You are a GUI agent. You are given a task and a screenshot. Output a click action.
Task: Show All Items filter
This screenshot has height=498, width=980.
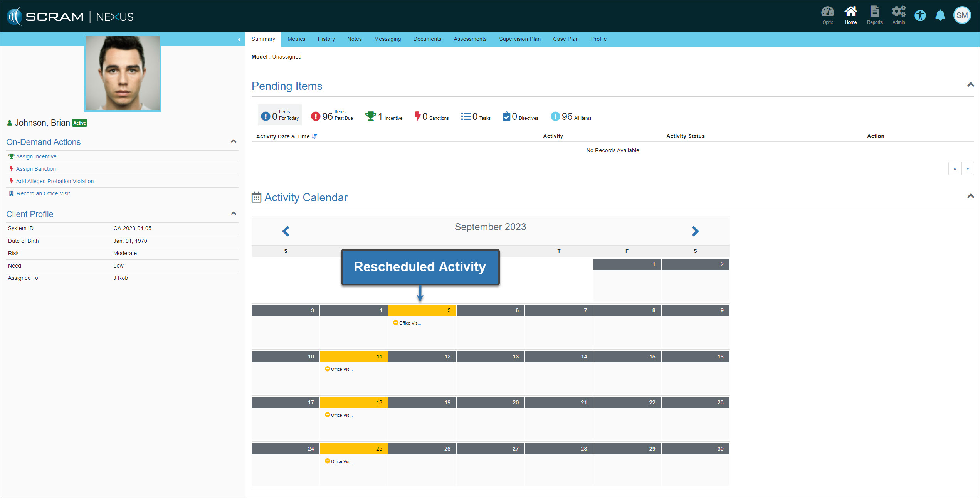[571, 116]
